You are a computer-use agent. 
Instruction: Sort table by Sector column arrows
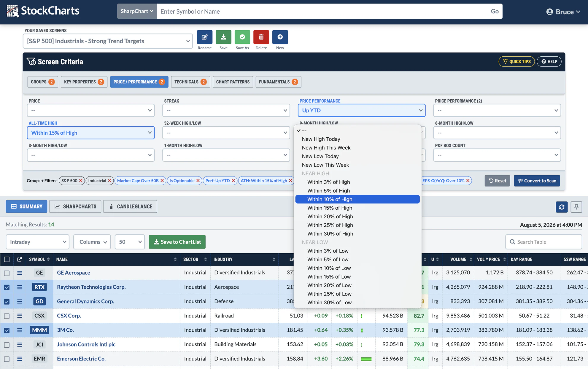[206, 260]
